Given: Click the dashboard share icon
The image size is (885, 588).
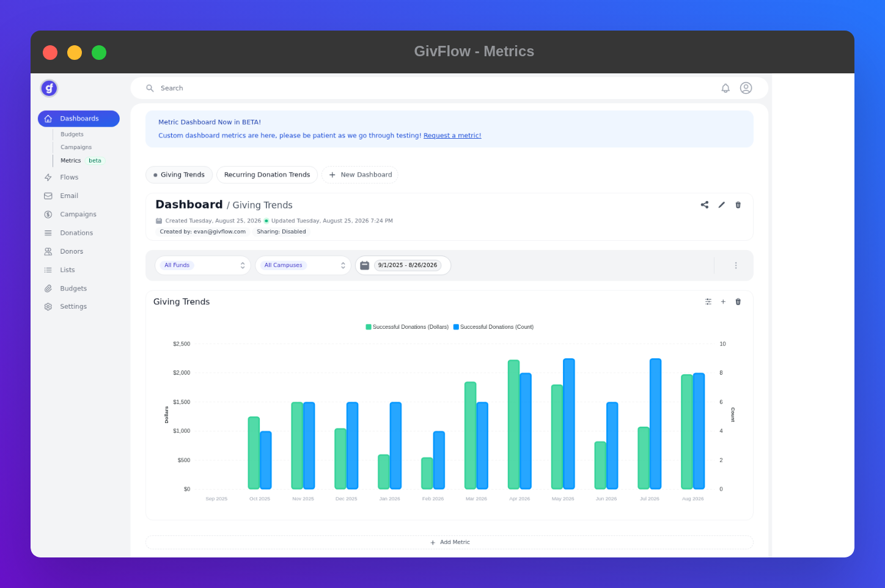Looking at the screenshot, I should click(705, 205).
